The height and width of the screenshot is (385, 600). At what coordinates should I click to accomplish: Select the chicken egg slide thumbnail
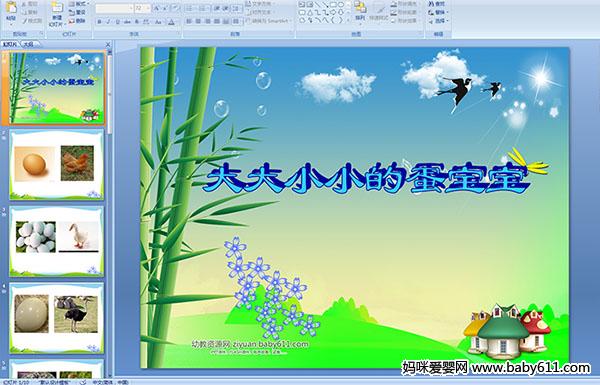[57, 164]
